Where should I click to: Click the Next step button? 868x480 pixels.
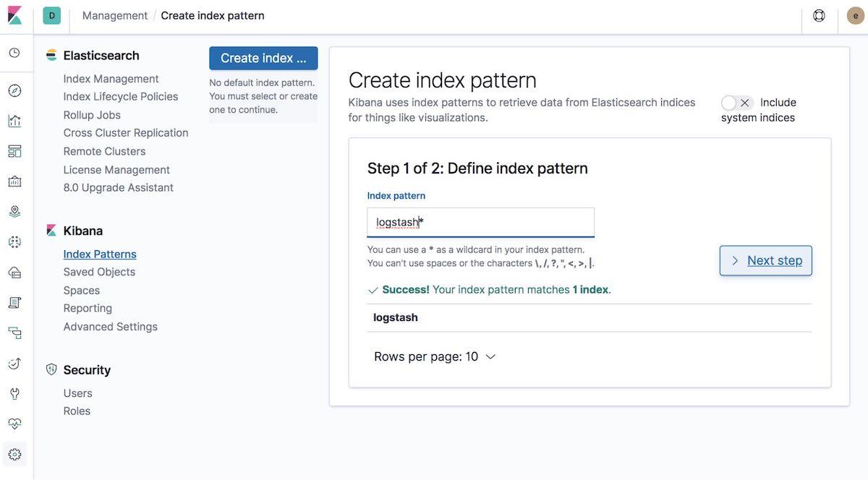(766, 260)
